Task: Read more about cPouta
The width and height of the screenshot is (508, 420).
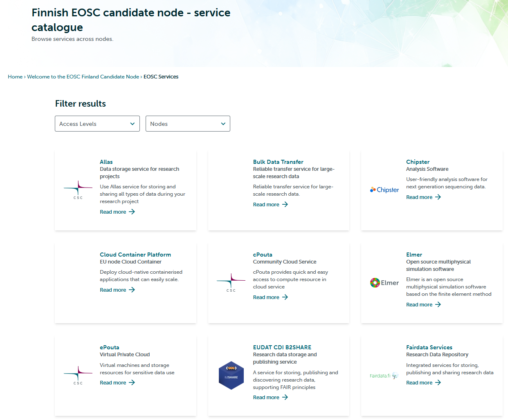Action: pyautogui.click(x=266, y=297)
